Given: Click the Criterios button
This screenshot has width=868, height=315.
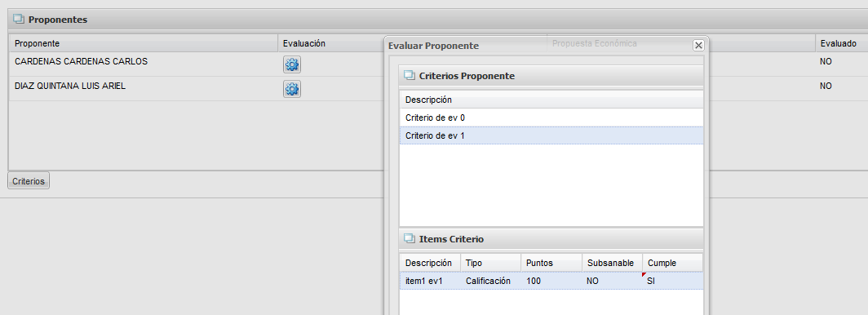Looking at the screenshot, I should [29, 181].
